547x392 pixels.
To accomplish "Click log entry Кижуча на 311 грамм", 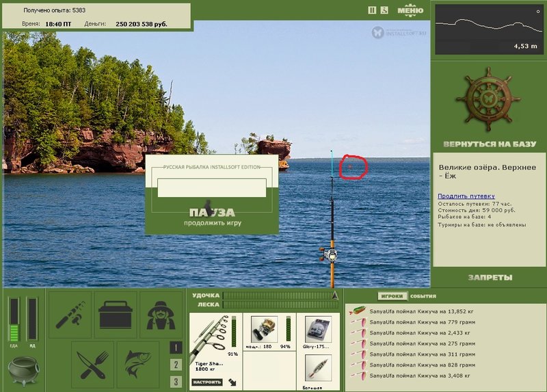I will [x=423, y=354].
